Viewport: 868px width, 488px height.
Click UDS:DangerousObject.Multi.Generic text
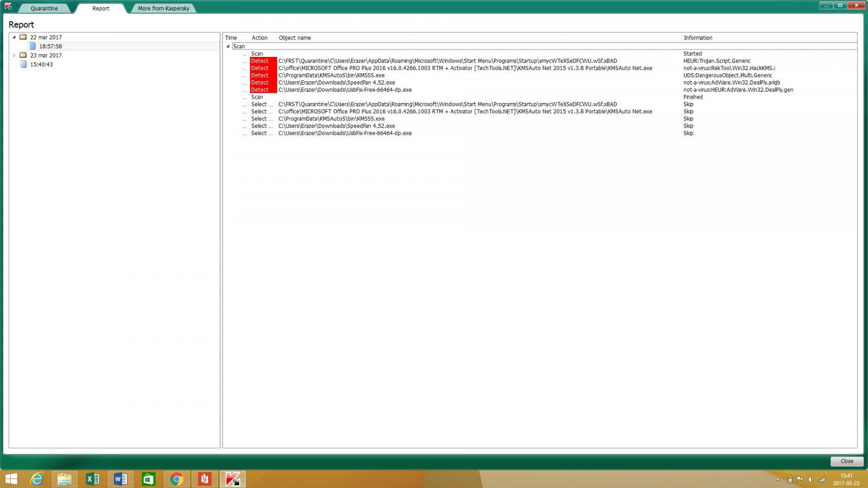(727, 75)
